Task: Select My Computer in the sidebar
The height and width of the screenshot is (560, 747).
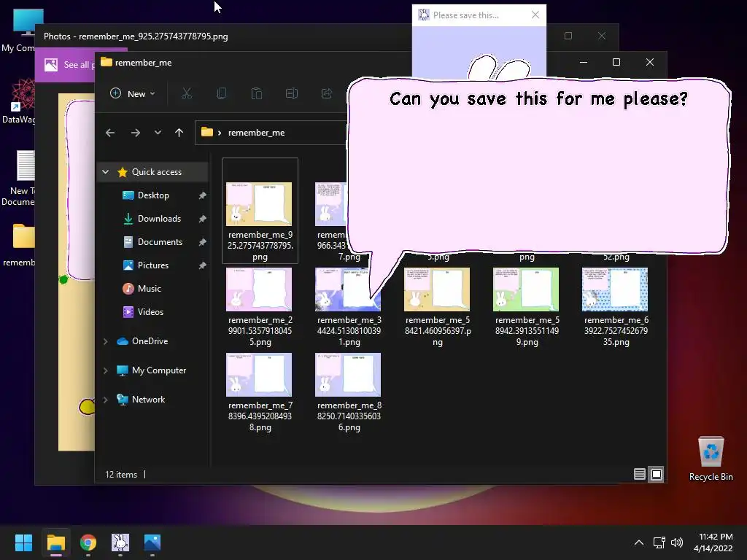Action: coord(158,370)
